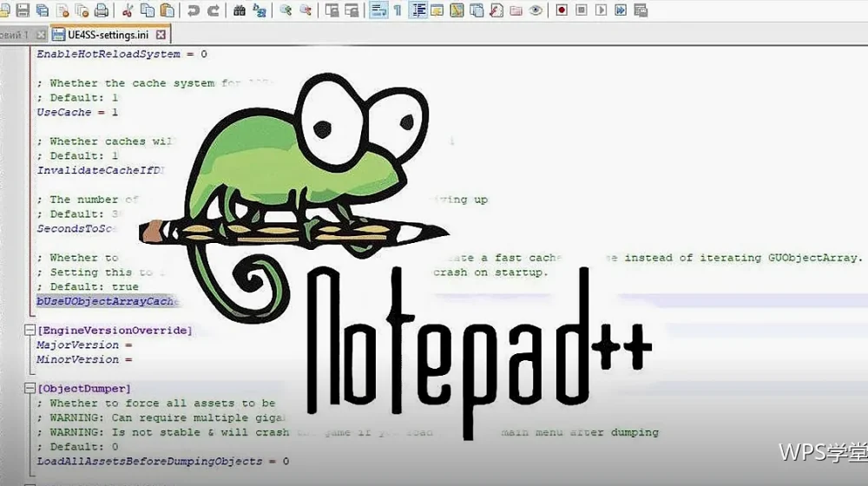
Task: Open the Replace dialog icon
Action: pyautogui.click(x=259, y=10)
